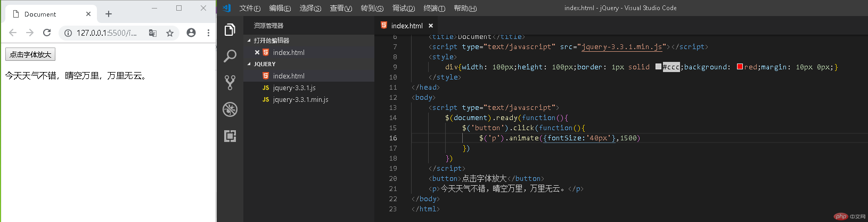Viewport: 868px width, 222px height.
Task: Click the <button> code on line 20
Action: 486,179
